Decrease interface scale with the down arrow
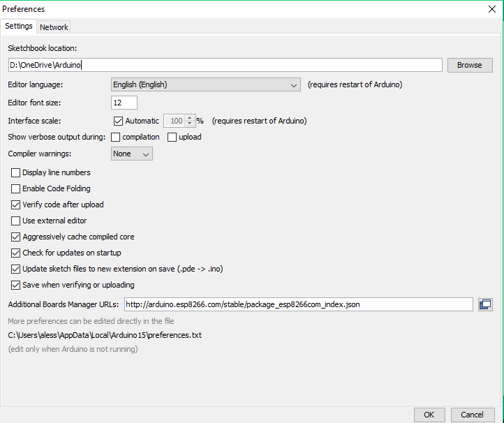The height and width of the screenshot is (423, 504). [x=190, y=124]
